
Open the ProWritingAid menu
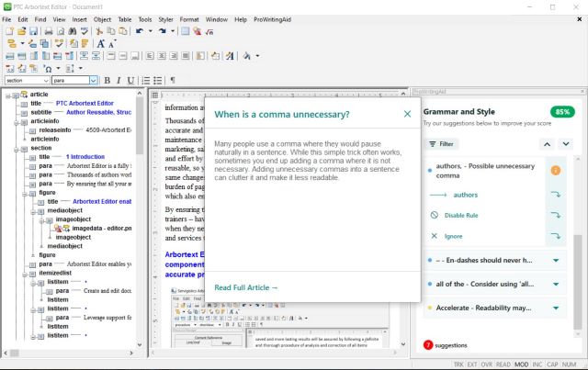(272, 19)
